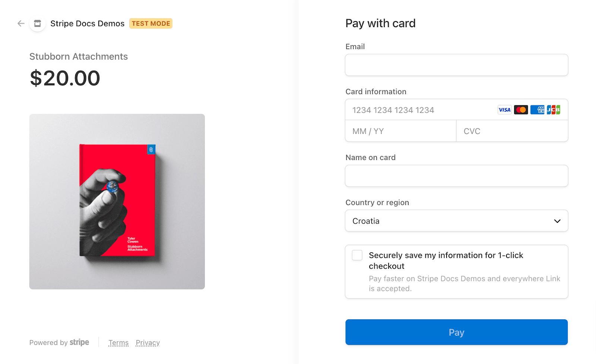Click the JCB card logo

[x=554, y=110]
